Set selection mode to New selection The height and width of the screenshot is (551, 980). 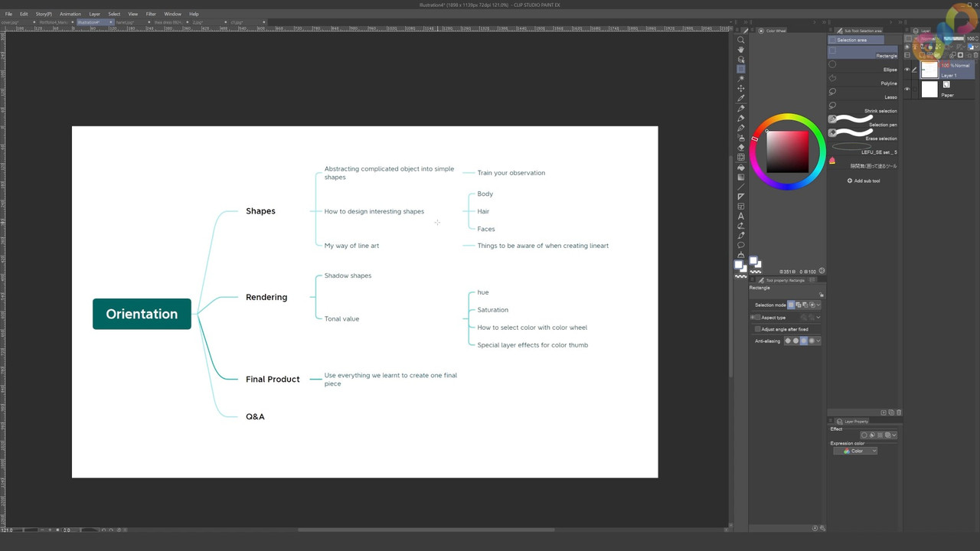791,305
